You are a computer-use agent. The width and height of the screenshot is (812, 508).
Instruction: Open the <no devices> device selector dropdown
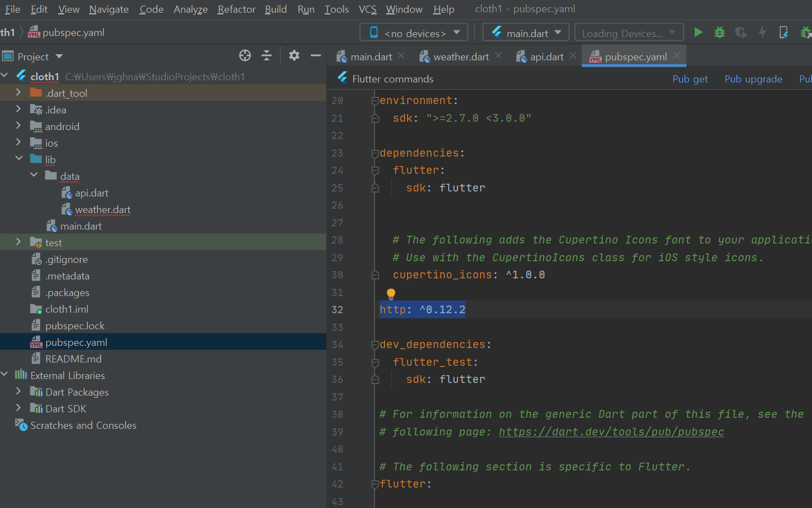coord(414,33)
